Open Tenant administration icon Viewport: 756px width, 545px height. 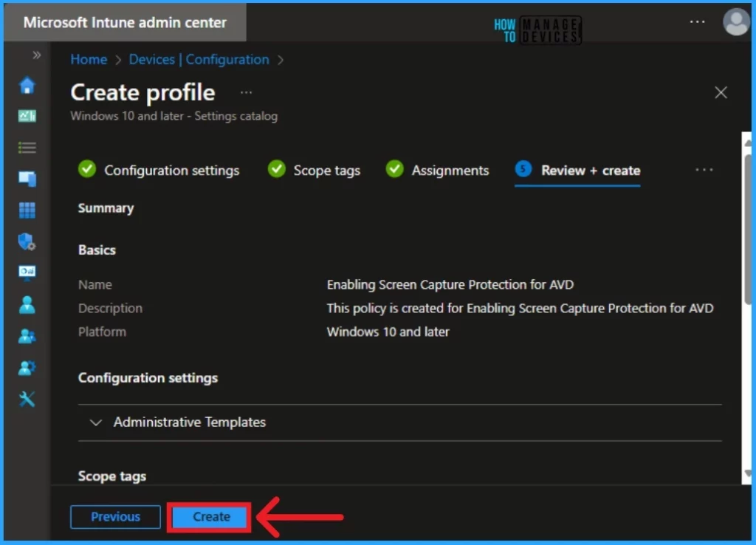(x=27, y=368)
